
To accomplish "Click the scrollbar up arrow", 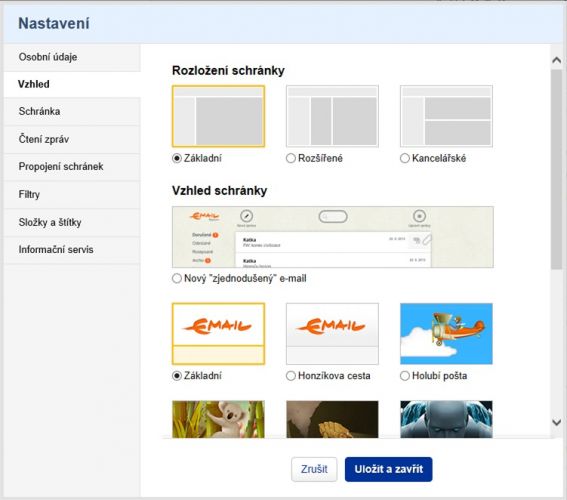I will tap(557, 60).
